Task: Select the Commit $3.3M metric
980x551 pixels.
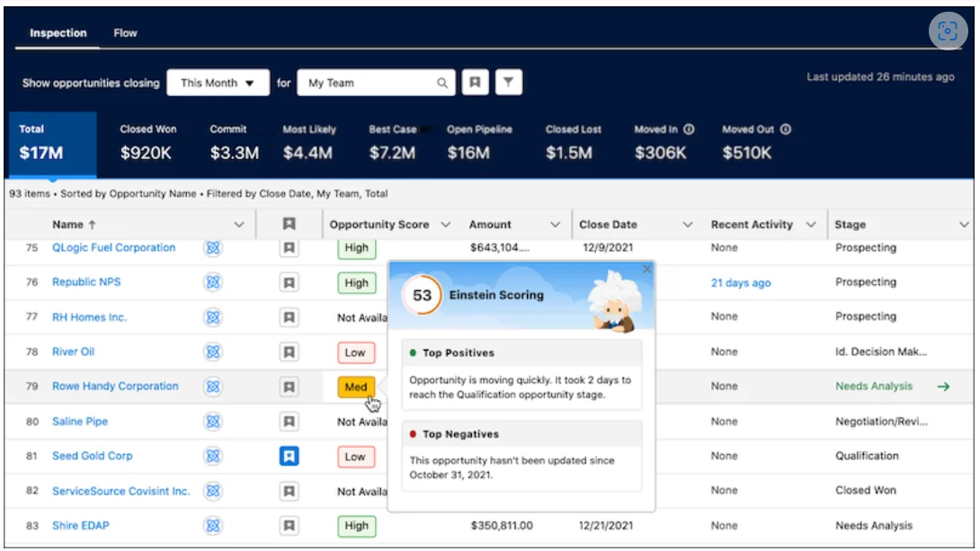Action: (234, 142)
